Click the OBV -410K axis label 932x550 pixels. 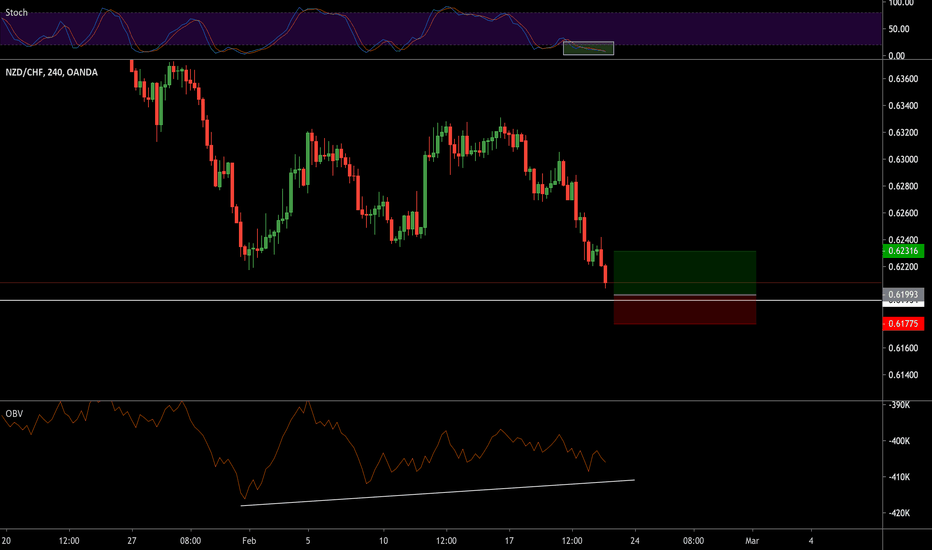[899, 477]
